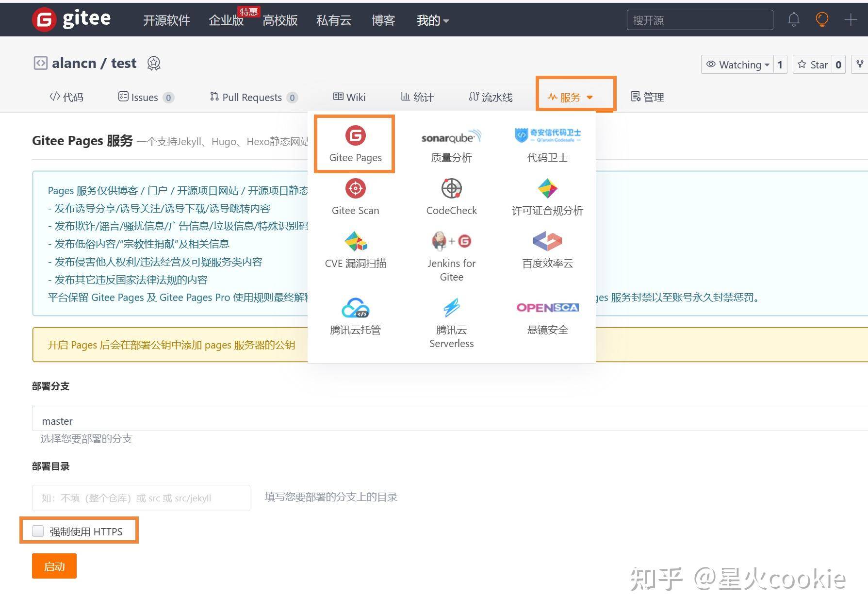Viewport: 868px width, 614px height.
Task: Switch to the 管理 tab
Action: (x=647, y=97)
